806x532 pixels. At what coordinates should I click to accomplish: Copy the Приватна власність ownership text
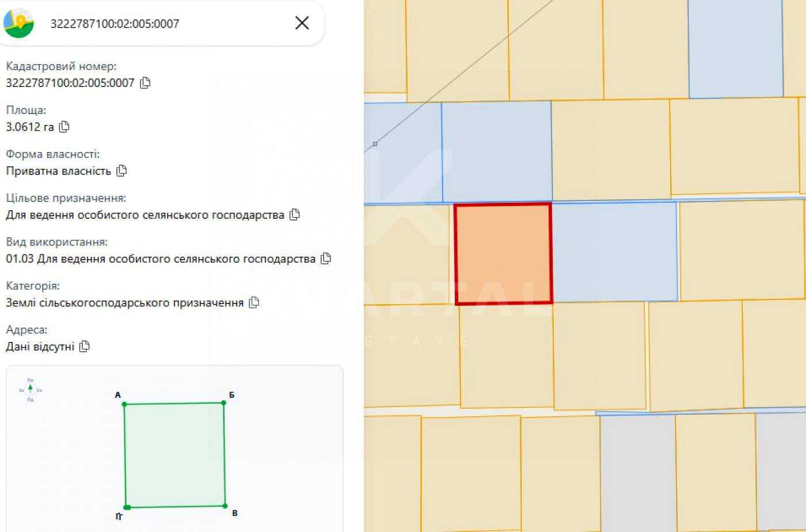coord(121,171)
